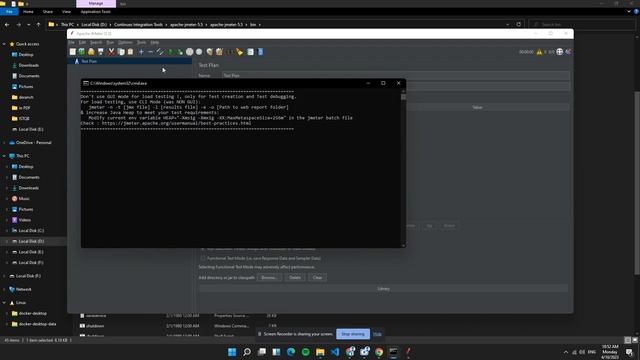The width and height of the screenshot is (640, 360).
Task: Click the Help icon in JMeter toolbar
Action: pos(260,52)
